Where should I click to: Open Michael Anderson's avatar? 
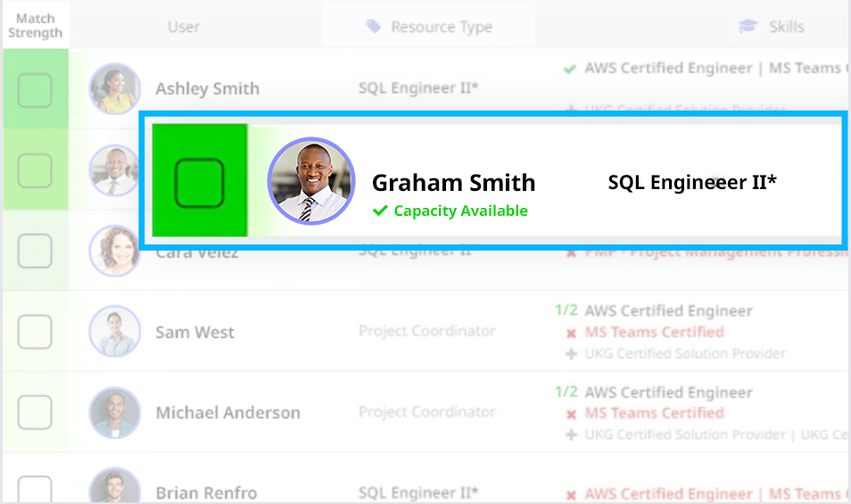pyautogui.click(x=114, y=412)
